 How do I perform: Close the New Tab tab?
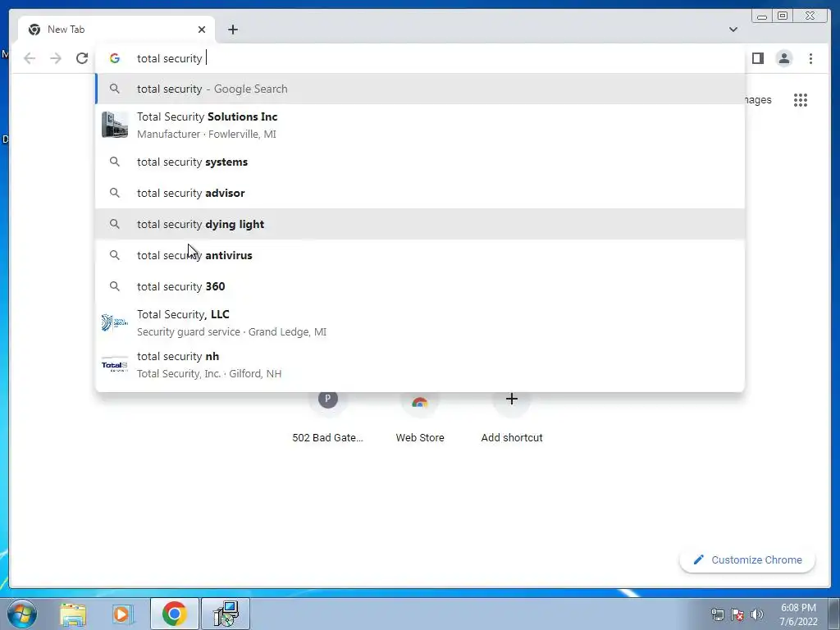click(x=202, y=30)
